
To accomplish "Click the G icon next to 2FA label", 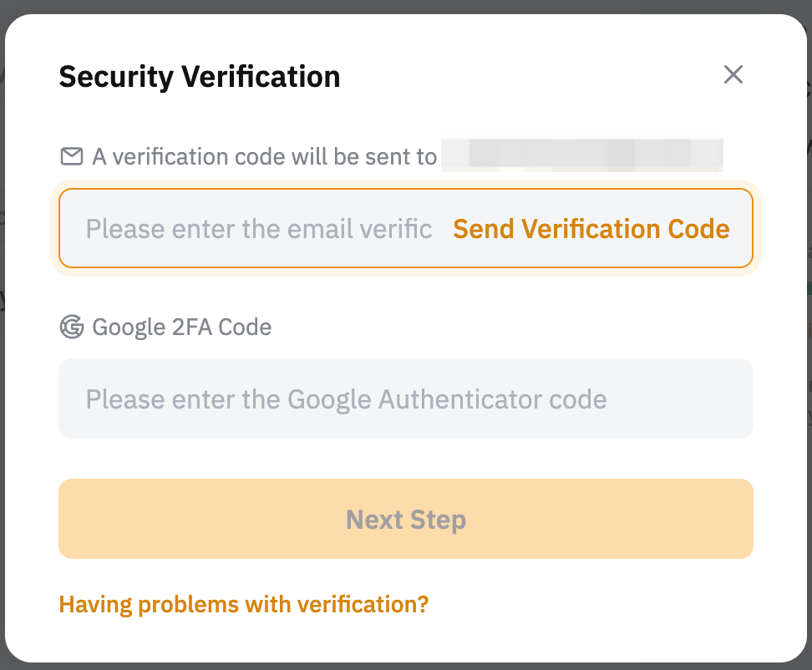I will (x=72, y=327).
